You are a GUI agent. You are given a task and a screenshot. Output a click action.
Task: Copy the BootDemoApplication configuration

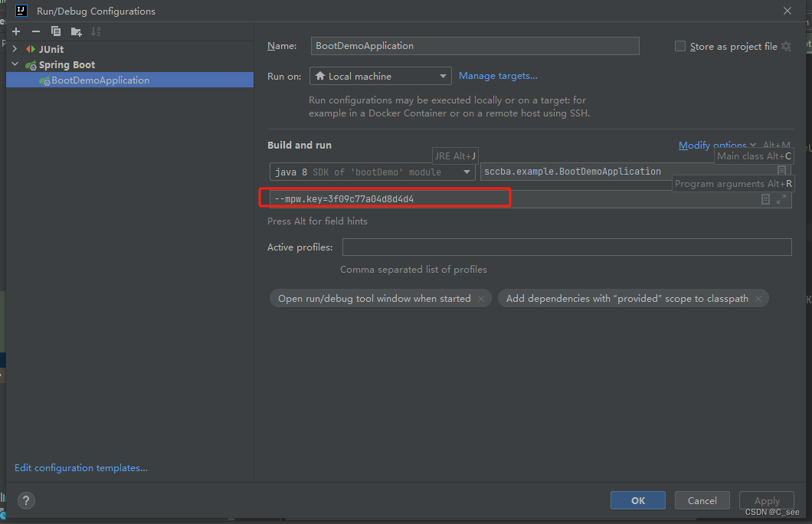(55, 31)
